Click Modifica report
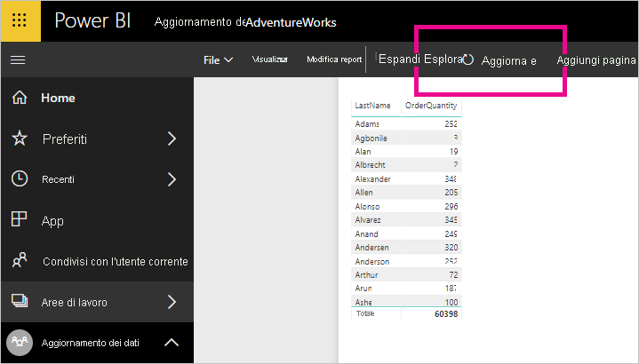 coord(334,59)
